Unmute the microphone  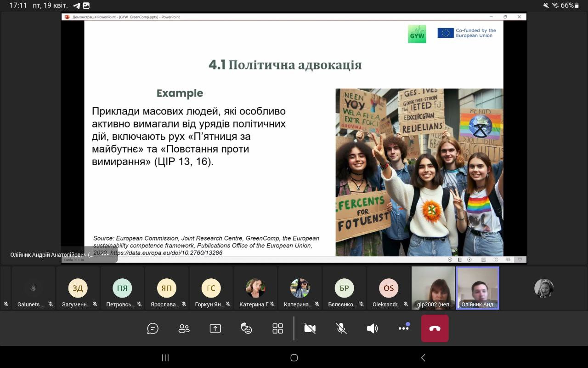tap(341, 328)
